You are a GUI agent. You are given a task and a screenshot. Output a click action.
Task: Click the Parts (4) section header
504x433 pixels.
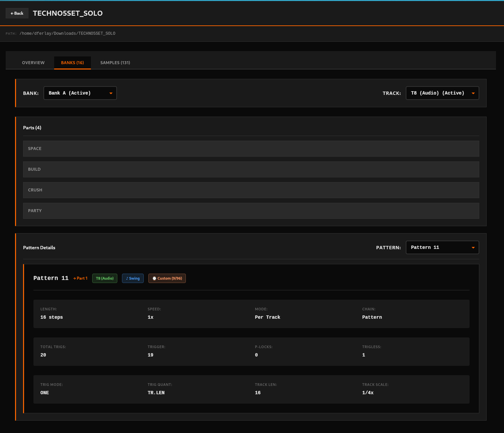pyautogui.click(x=32, y=128)
